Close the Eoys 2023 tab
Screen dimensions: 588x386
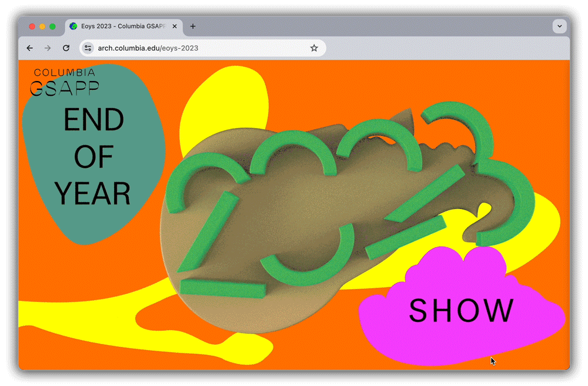pyautogui.click(x=175, y=26)
